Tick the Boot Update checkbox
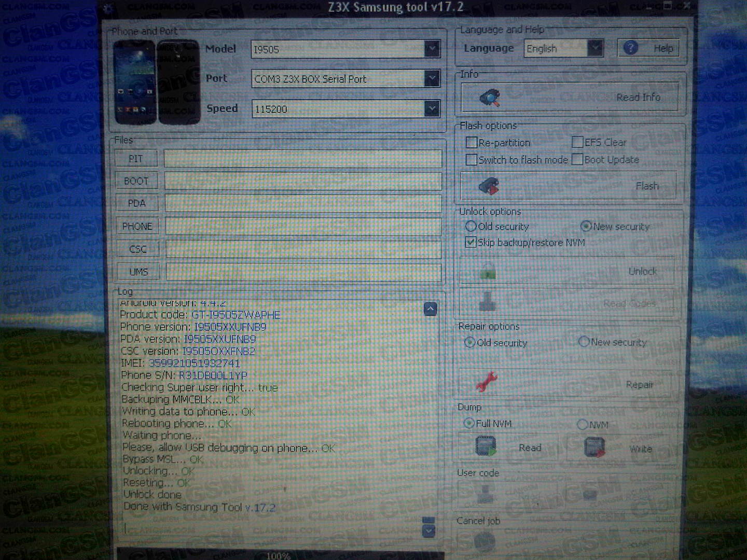747x560 pixels. click(x=577, y=160)
